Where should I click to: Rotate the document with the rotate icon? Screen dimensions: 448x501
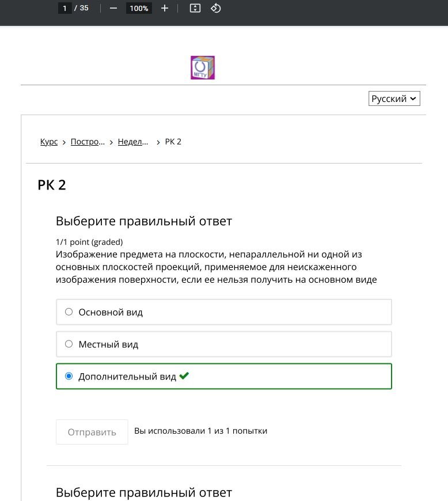click(x=216, y=8)
